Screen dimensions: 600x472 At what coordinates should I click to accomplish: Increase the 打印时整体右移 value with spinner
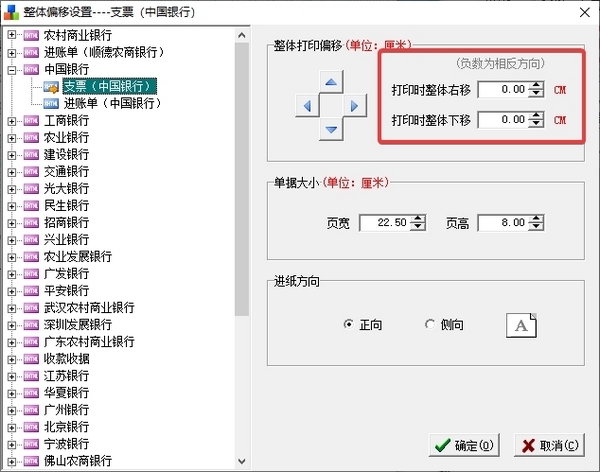pyautogui.click(x=536, y=86)
